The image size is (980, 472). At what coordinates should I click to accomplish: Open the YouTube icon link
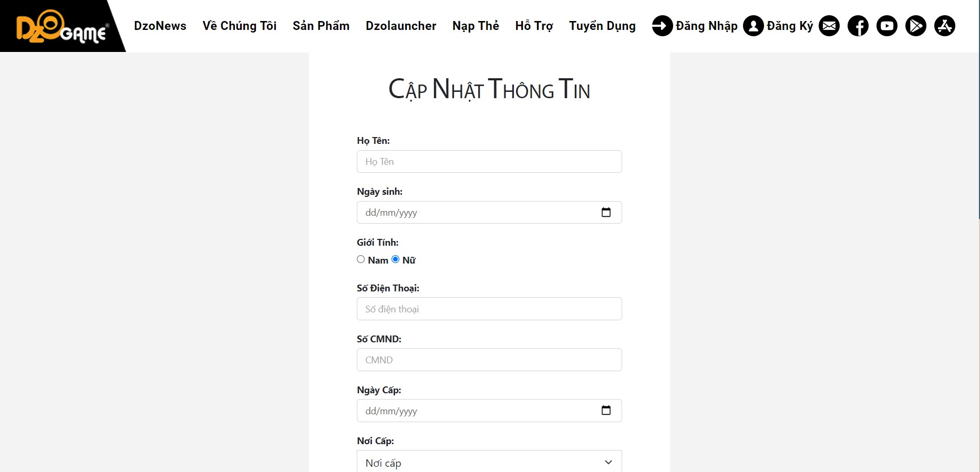pyautogui.click(x=887, y=26)
